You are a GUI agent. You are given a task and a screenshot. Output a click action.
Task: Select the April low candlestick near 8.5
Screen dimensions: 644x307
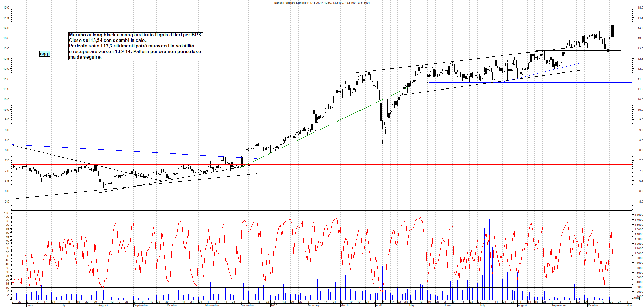pyautogui.click(x=382, y=135)
